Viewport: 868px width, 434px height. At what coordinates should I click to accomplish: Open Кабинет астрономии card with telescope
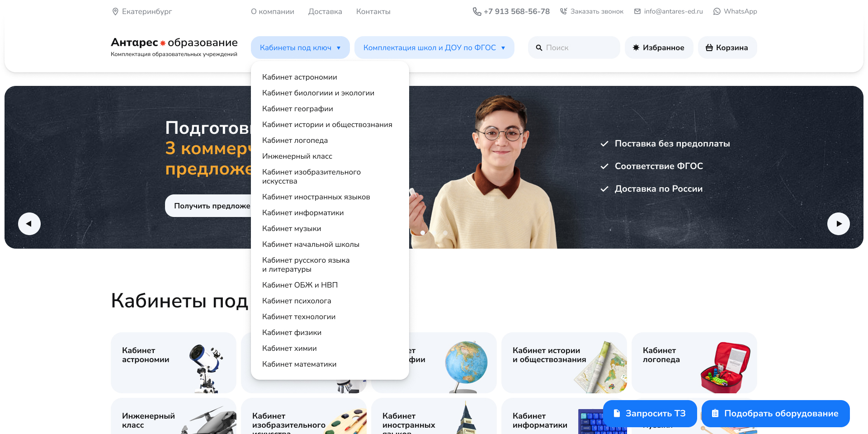click(174, 363)
